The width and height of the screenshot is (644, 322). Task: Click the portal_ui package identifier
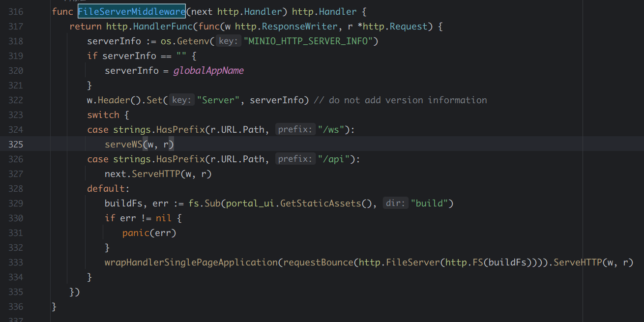(251, 203)
